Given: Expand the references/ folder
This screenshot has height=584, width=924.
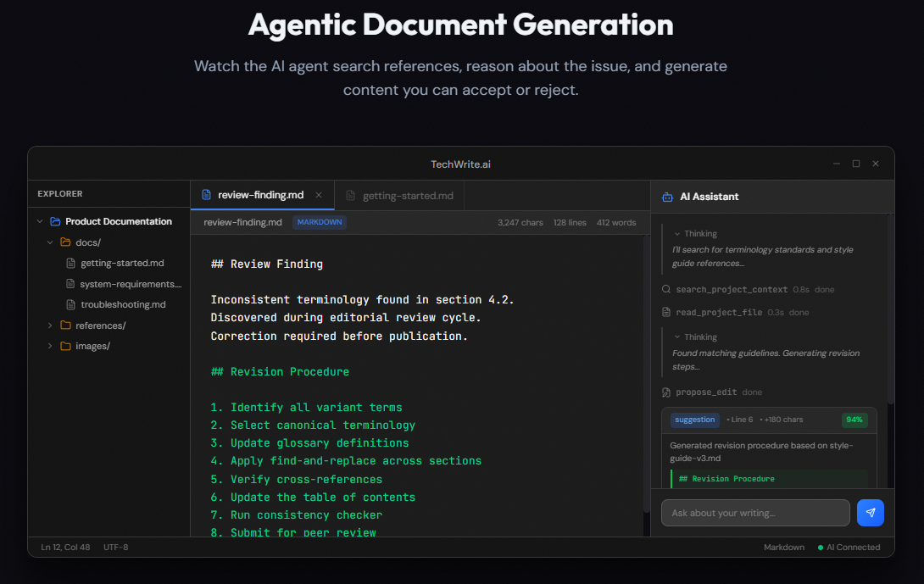Looking at the screenshot, I should pyautogui.click(x=50, y=325).
